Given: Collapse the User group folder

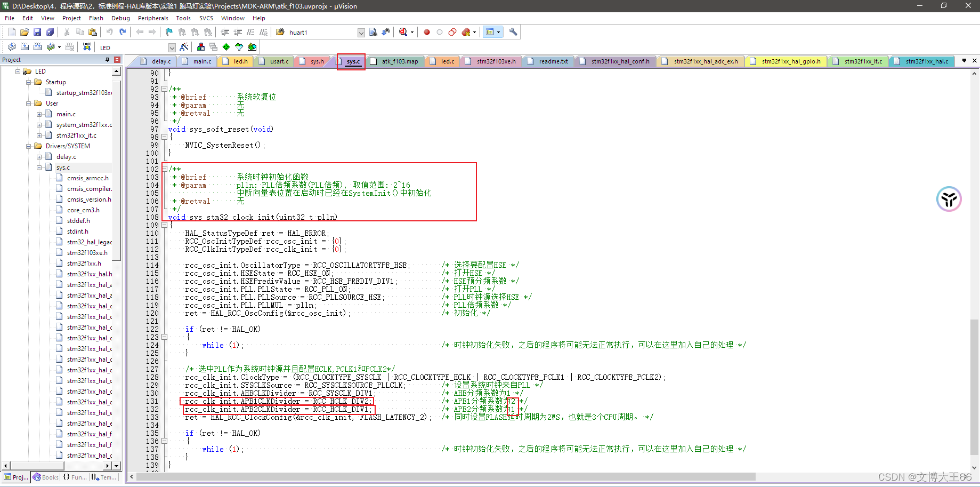Looking at the screenshot, I should (29, 103).
